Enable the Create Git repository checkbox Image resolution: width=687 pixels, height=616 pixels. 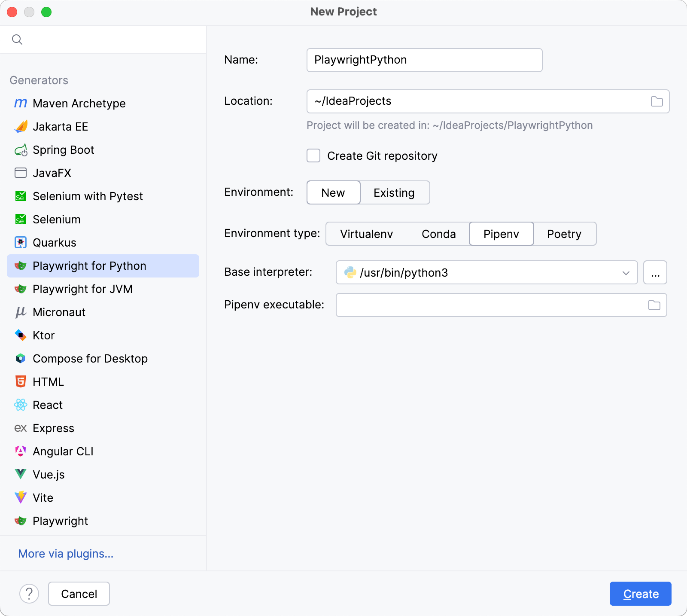click(313, 156)
